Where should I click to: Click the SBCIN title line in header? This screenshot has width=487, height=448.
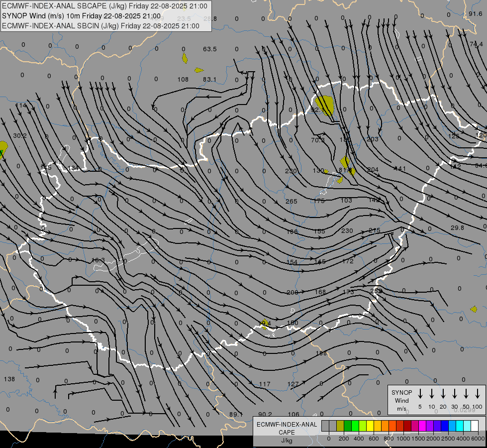tap(100, 26)
